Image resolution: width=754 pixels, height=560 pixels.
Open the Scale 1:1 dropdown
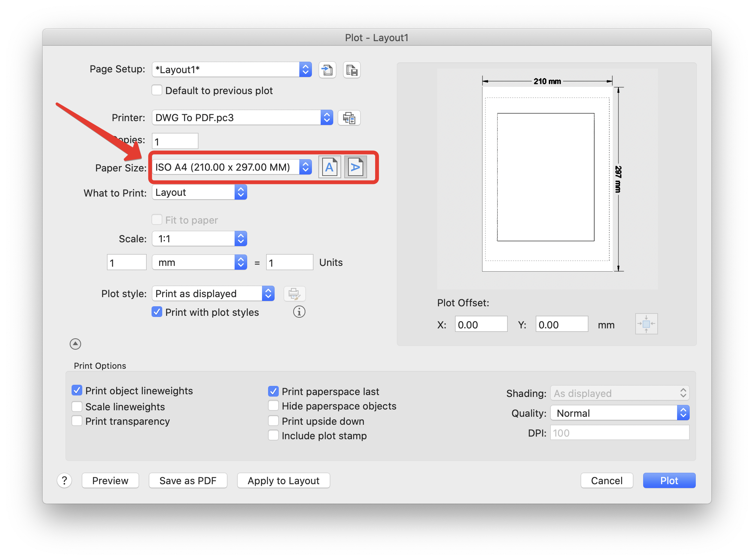[x=200, y=239]
